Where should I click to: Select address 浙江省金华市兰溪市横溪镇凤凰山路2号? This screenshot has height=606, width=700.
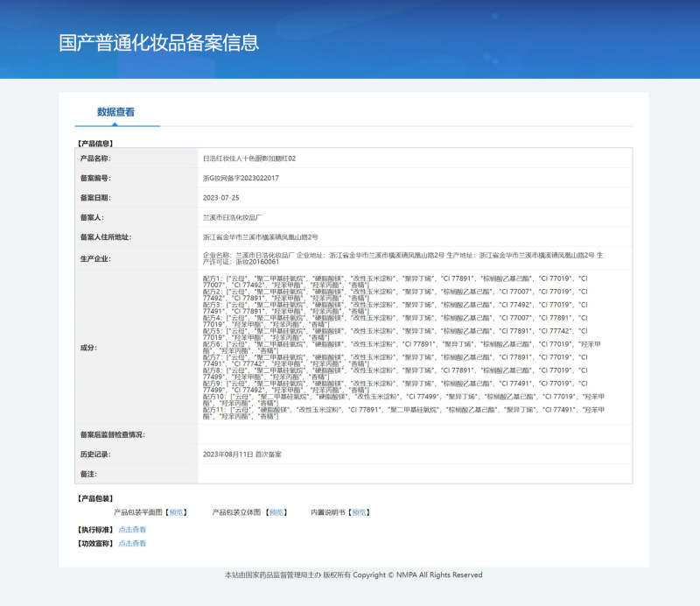pos(260,236)
